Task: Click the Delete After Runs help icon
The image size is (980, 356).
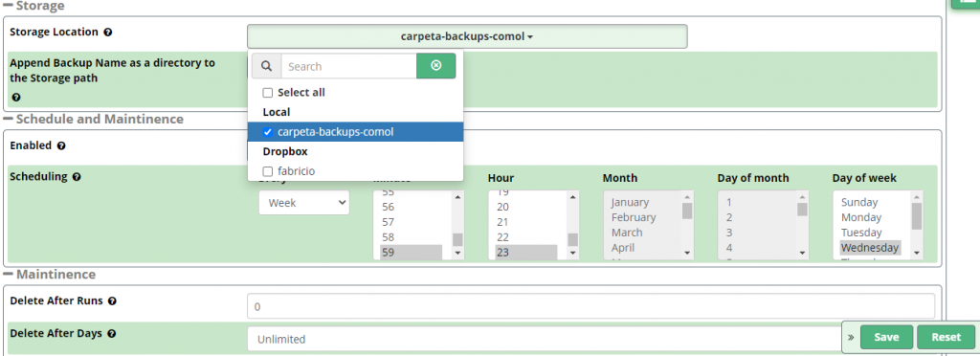Action: pos(112,301)
